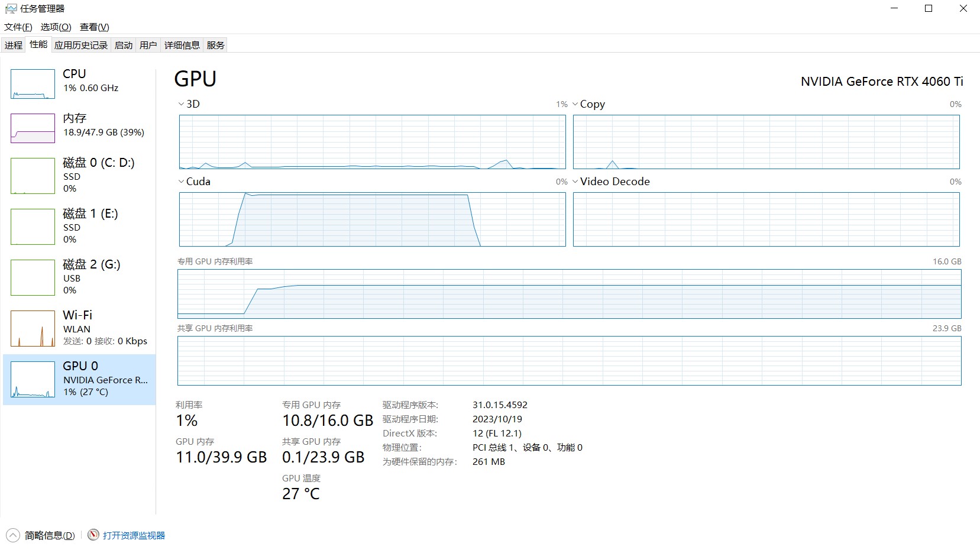Click the 简略信息(D) button

(x=50, y=535)
